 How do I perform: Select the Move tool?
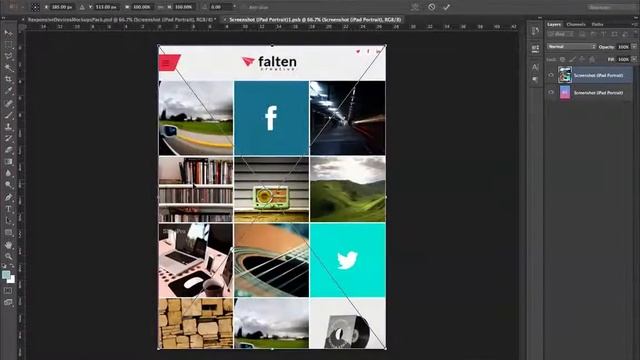(x=8, y=33)
